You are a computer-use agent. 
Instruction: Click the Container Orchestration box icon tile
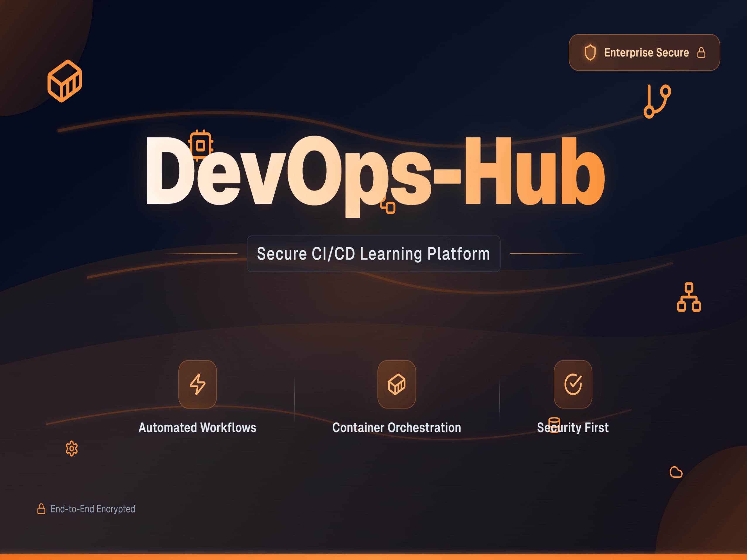tap(396, 384)
